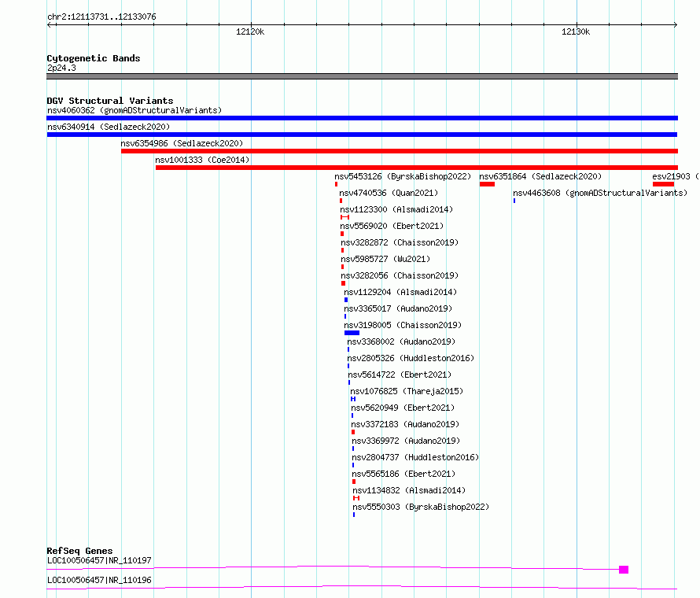Select nsv3365017 (Audano2019) label

(x=398, y=308)
